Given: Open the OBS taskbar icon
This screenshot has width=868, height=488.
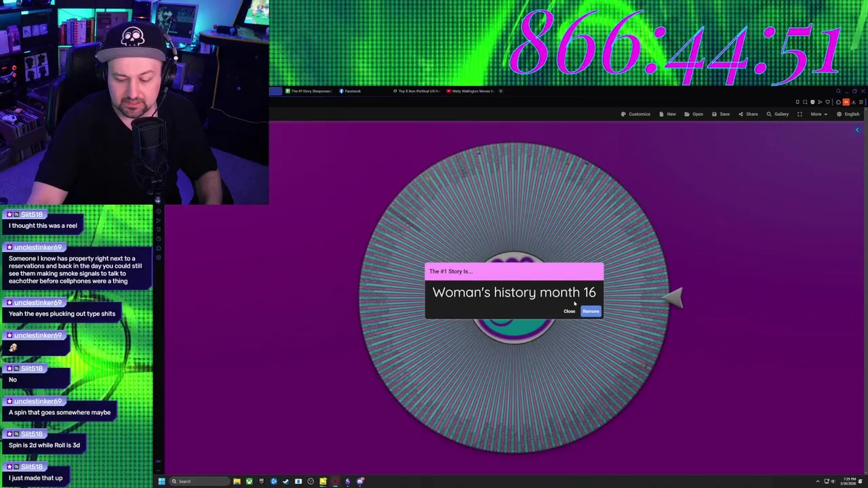Looking at the screenshot, I should pyautogui.click(x=311, y=481).
